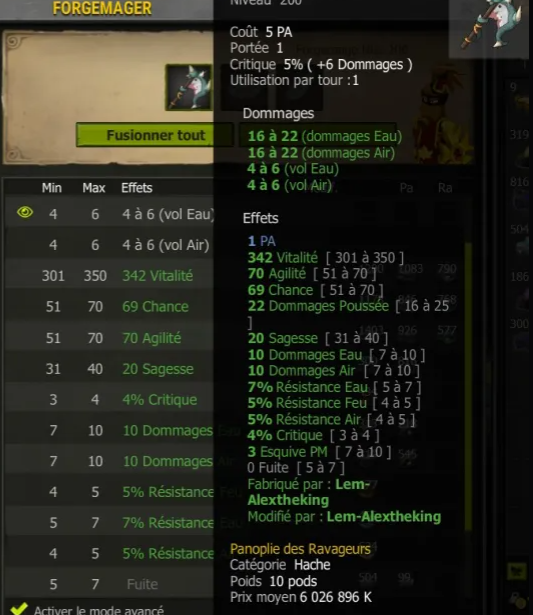Viewport: 533px width, 615px height.
Task: Click the 'Fusionner tout' button
Action: coord(155,135)
